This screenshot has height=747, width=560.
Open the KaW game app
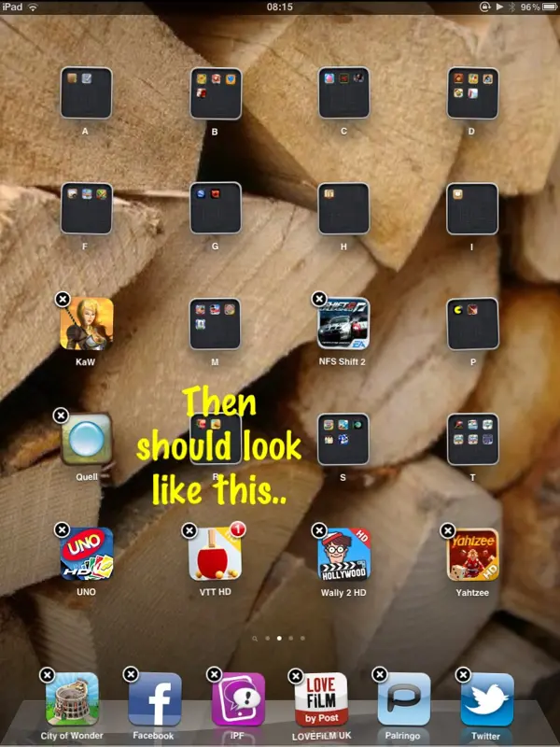point(87,324)
